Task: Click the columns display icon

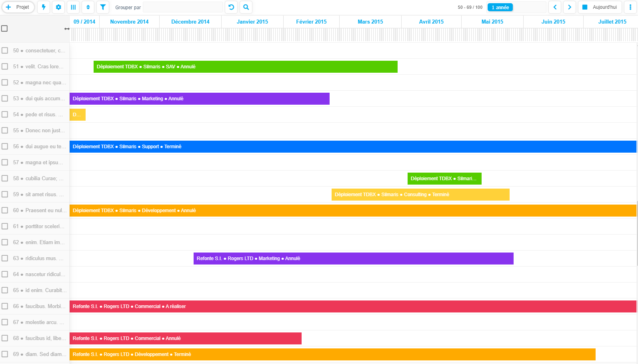Action: (x=73, y=7)
